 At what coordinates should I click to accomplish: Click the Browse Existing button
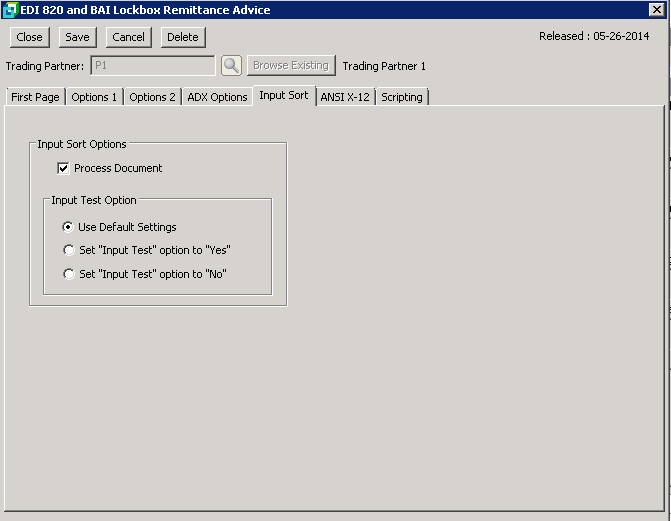[290, 66]
